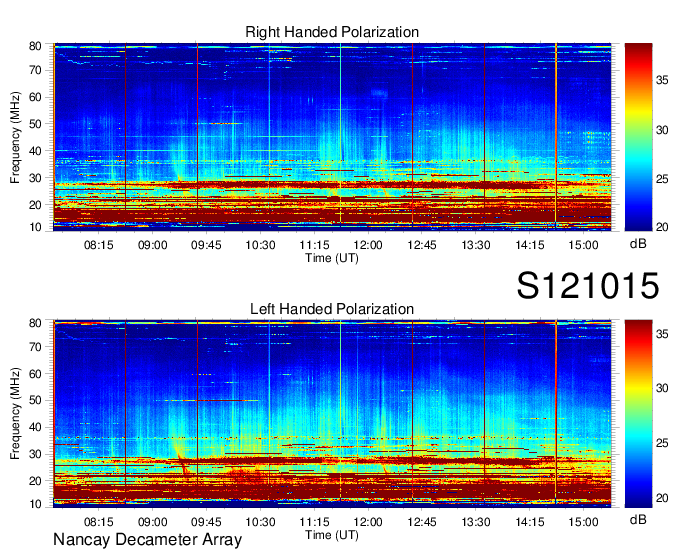Click 12:00 time tick under Right Handed plot

point(368,245)
